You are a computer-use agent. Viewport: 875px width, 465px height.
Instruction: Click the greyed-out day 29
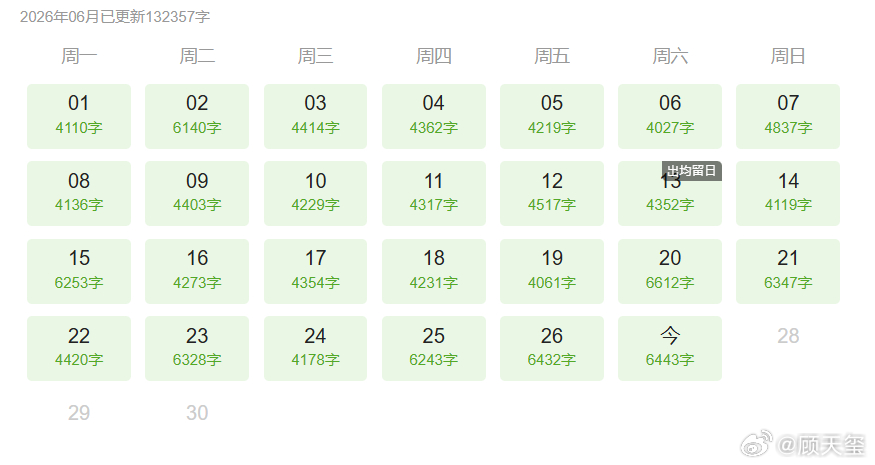(x=79, y=413)
